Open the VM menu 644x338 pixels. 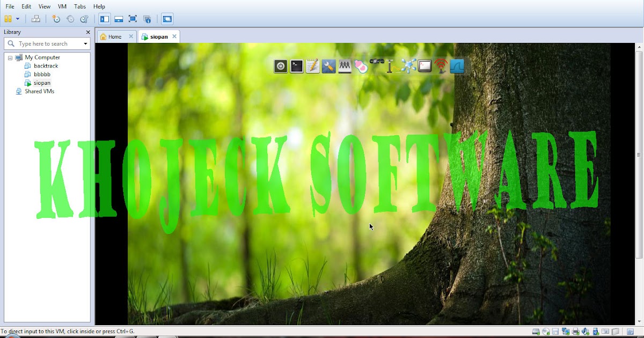tap(62, 6)
